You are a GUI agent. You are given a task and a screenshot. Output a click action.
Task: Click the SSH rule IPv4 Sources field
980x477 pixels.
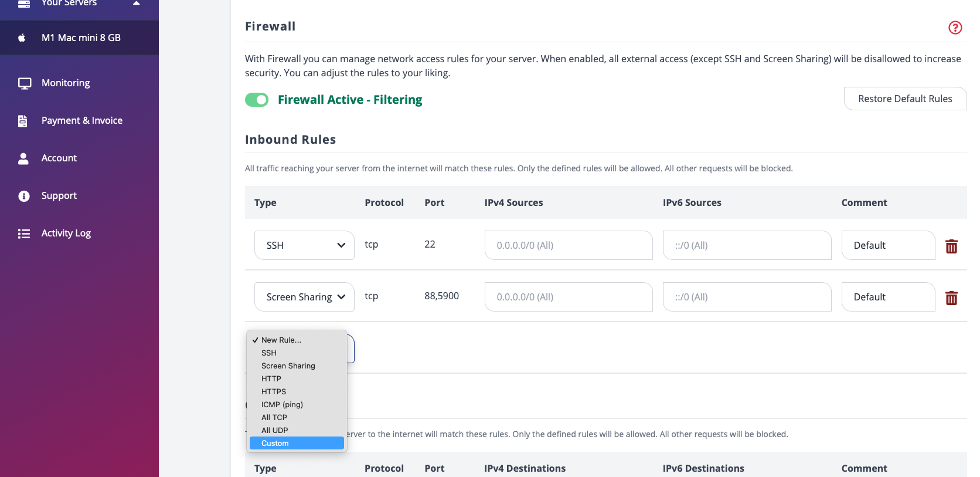[568, 245]
